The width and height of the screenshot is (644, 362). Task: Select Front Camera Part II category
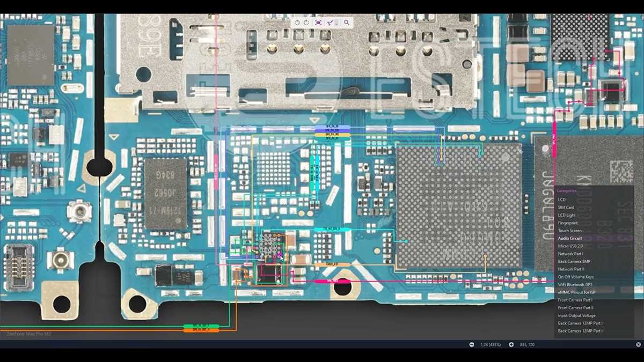pos(576,308)
